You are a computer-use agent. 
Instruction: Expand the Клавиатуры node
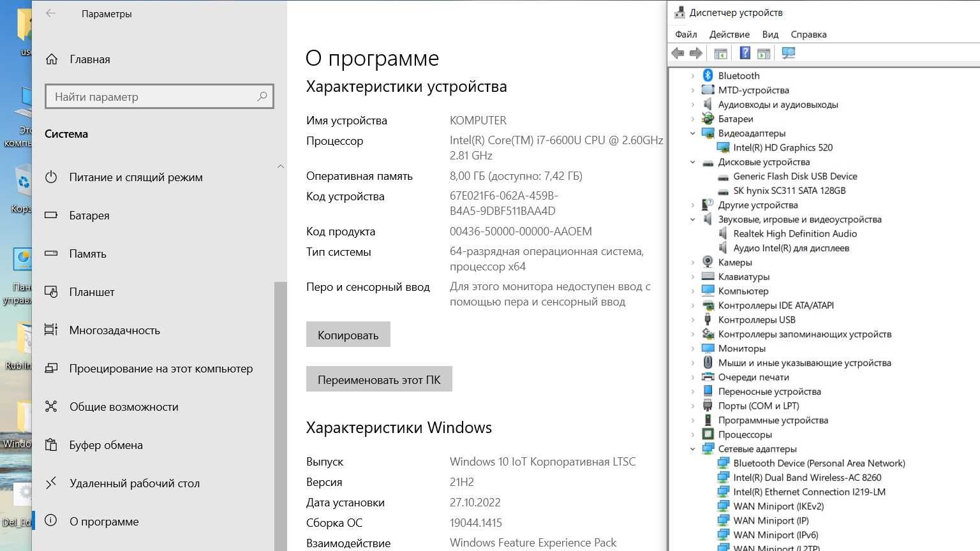click(x=693, y=277)
